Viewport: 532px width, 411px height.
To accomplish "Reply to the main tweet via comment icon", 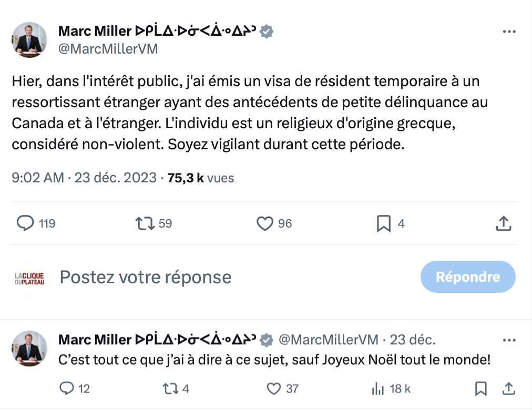I will 25,223.
